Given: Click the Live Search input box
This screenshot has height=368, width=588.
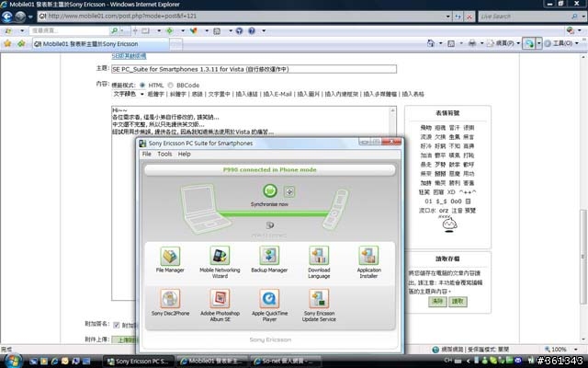Looking at the screenshot, I should click(x=525, y=17).
